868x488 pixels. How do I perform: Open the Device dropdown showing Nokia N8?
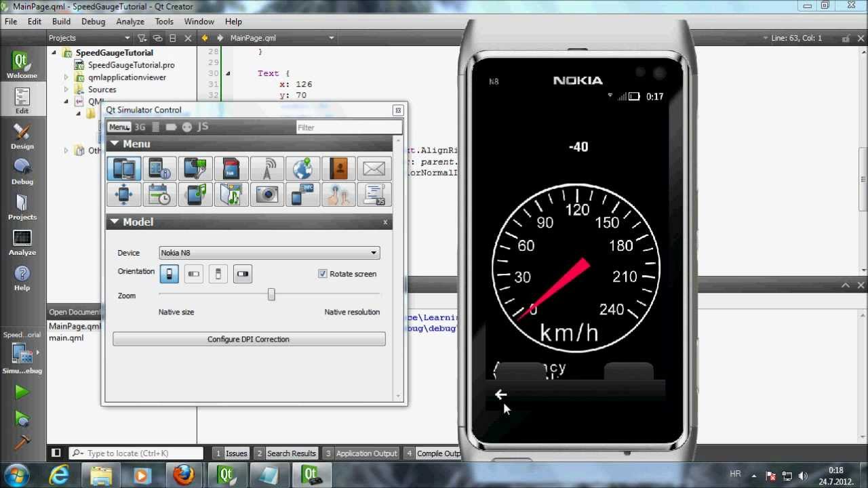(x=269, y=253)
